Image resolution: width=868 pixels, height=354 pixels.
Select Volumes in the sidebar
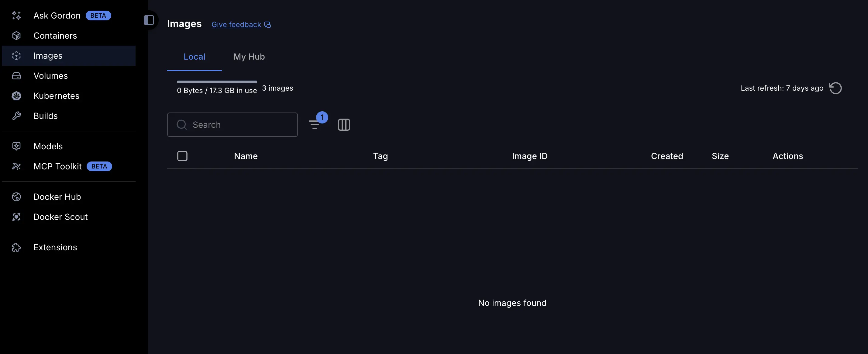[x=50, y=75]
